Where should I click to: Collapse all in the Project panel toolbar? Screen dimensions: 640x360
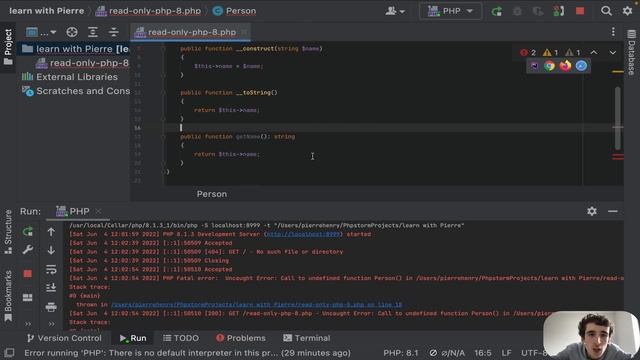[x=113, y=32]
